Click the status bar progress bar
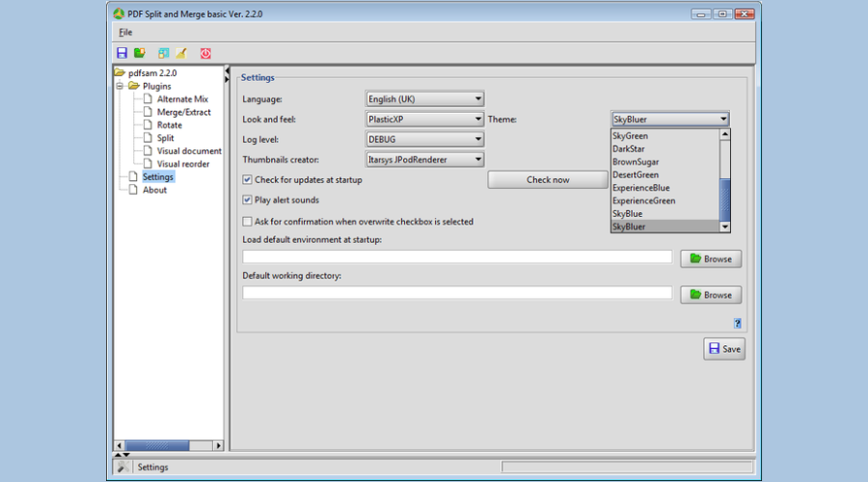 627,468
